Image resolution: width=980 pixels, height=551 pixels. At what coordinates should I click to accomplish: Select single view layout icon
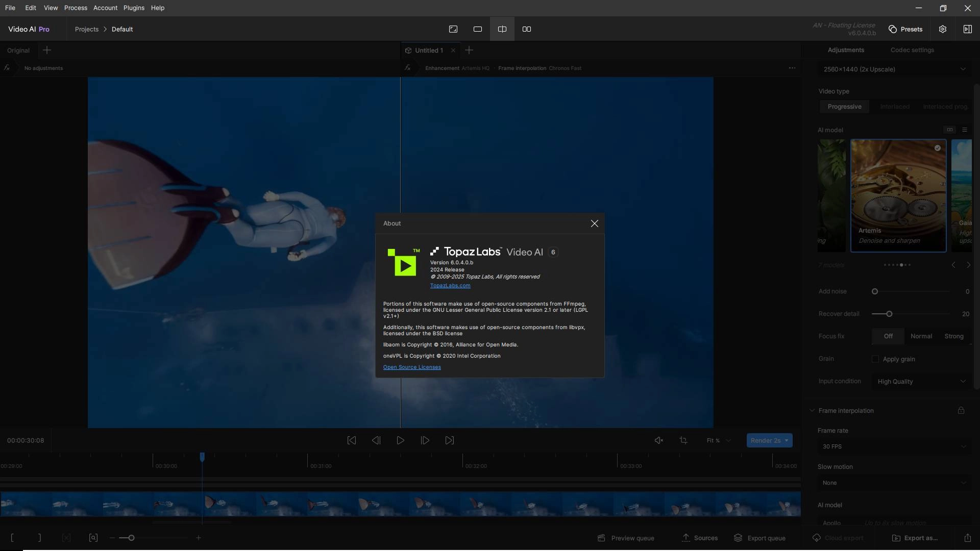click(478, 29)
